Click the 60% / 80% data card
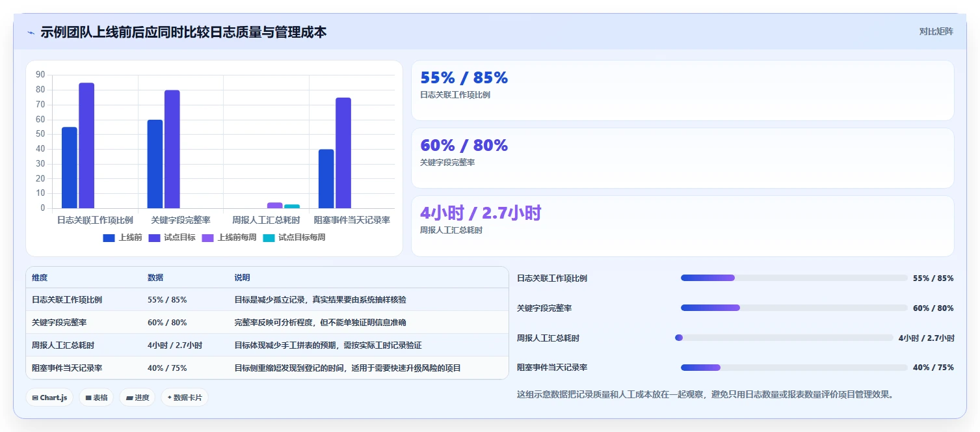The height and width of the screenshot is (432, 980). pyautogui.click(x=683, y=158)
